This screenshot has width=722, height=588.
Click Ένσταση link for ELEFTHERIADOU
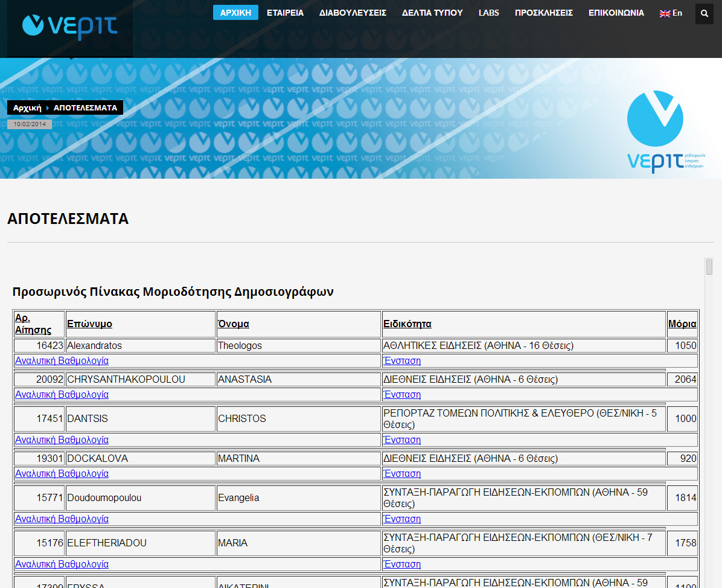[x=402, y=564]
